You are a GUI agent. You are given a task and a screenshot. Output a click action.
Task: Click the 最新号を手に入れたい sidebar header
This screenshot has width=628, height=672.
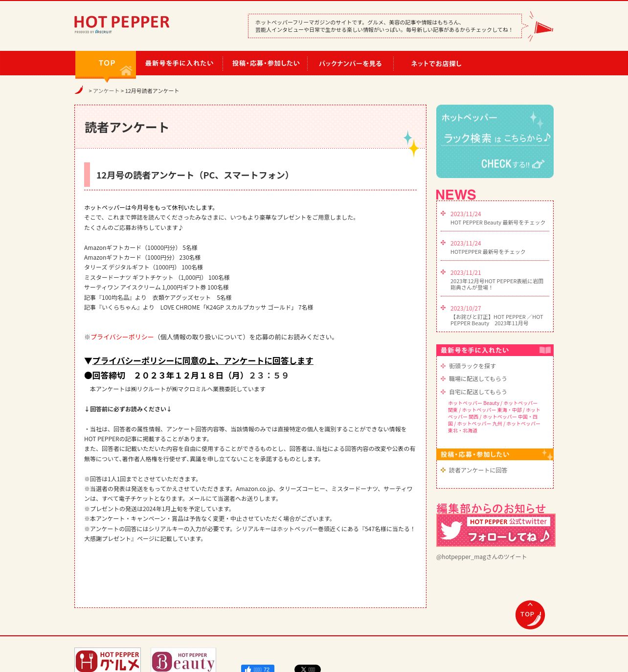tap(495, 350)
